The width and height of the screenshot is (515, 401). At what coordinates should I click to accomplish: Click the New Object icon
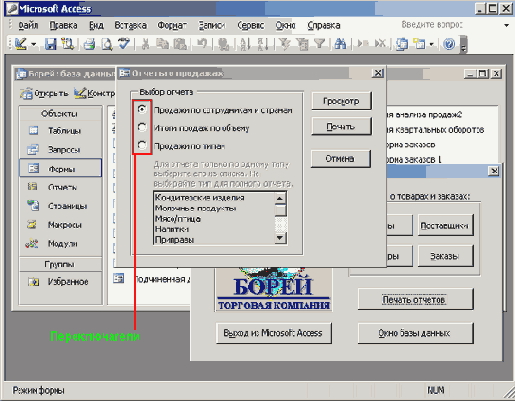(419, 44)
